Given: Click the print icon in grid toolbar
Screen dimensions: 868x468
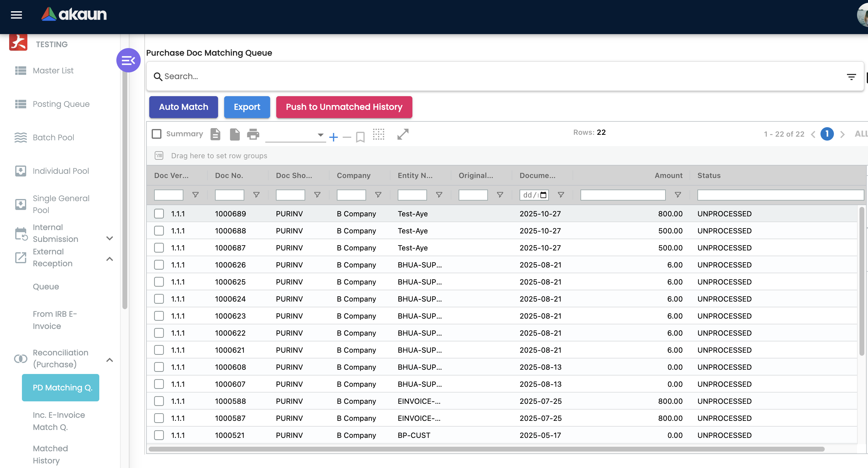Looking at the screenshot, I should (253, 134).
